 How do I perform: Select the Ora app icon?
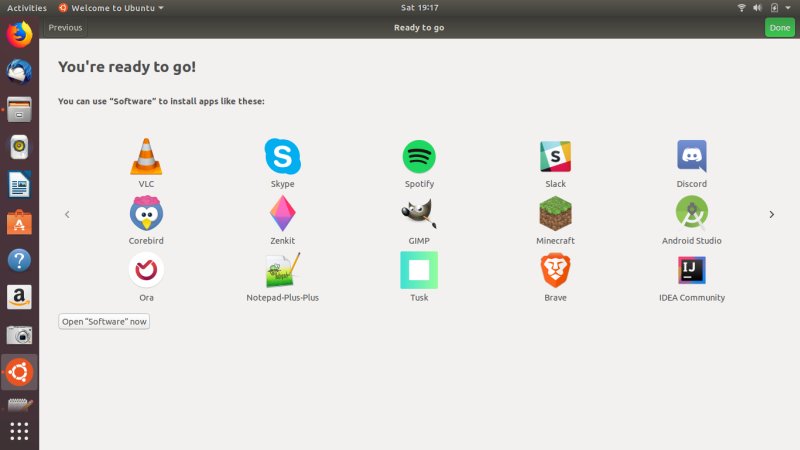pos(146,270)
